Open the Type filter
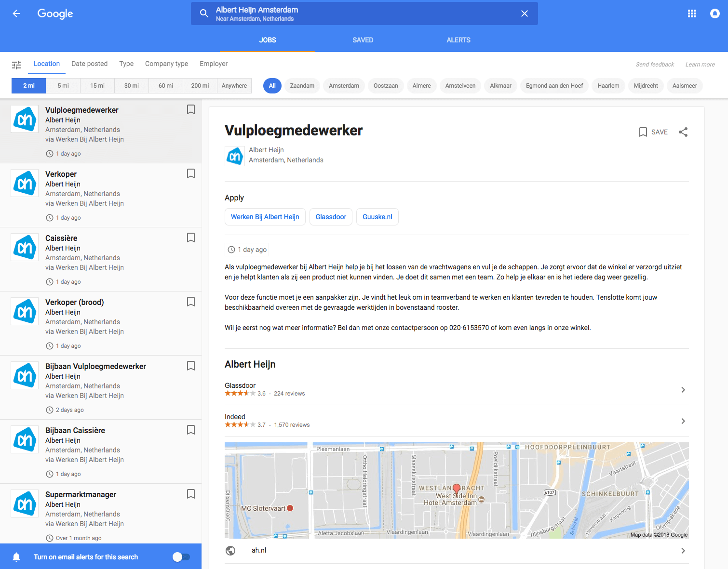728x569 pixels. click(x=126, y=64)
